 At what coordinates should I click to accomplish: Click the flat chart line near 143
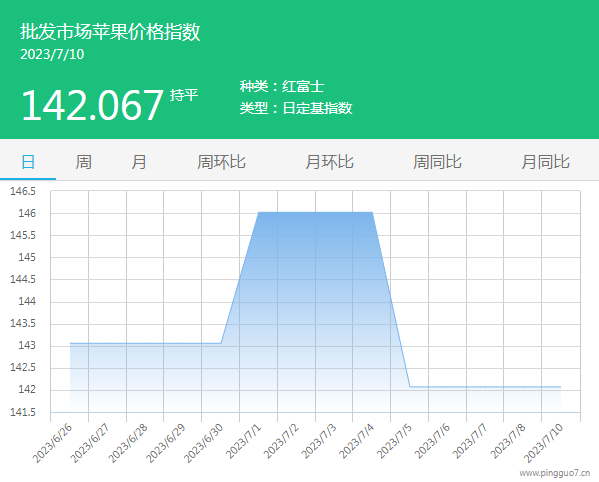pos(145,343)
